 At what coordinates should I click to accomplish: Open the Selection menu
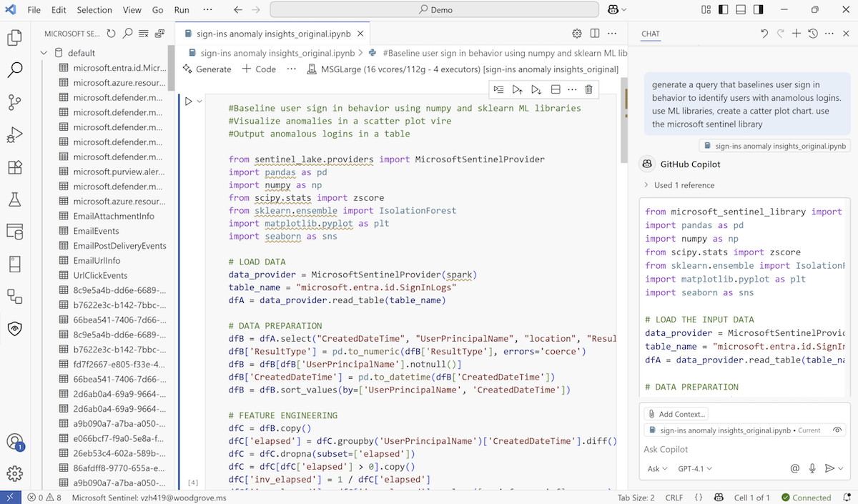94,10
